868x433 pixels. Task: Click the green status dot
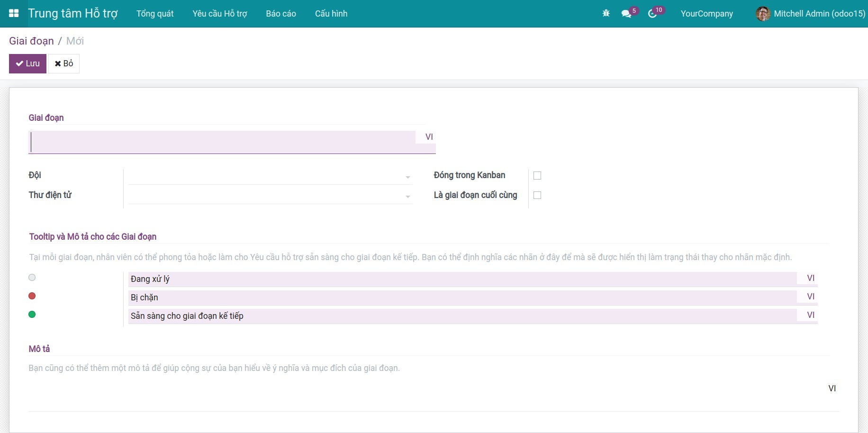click(x=32, y=315)
